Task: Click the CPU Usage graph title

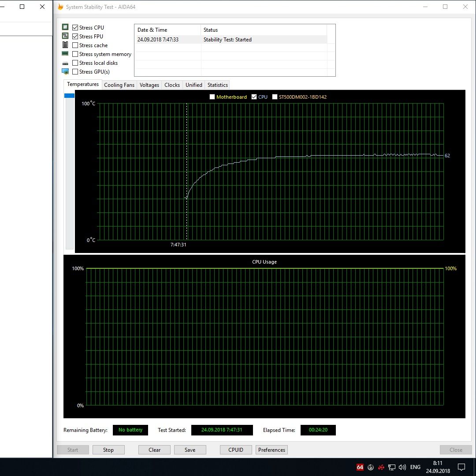Action: [264, 262]
